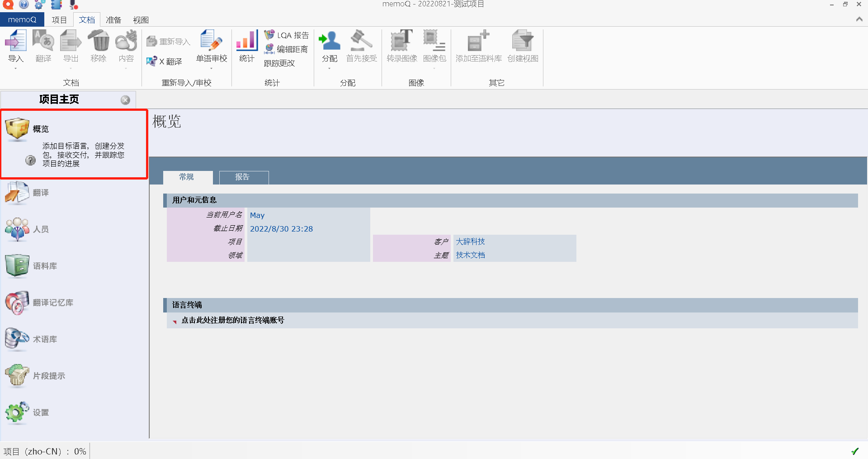Screen dimensions: 868x459
Task: Click the deadline 2022/8/30 23:28
Action: (x=281, y=229)
